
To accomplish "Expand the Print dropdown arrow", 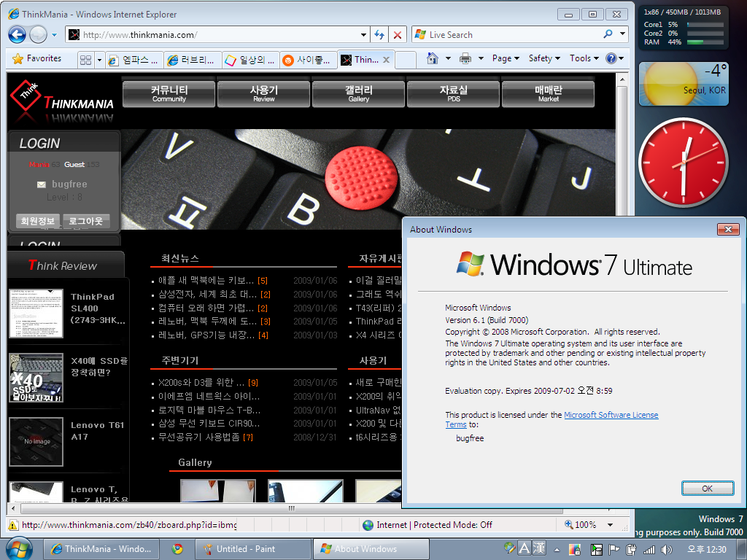I will (x=481, y=58).
